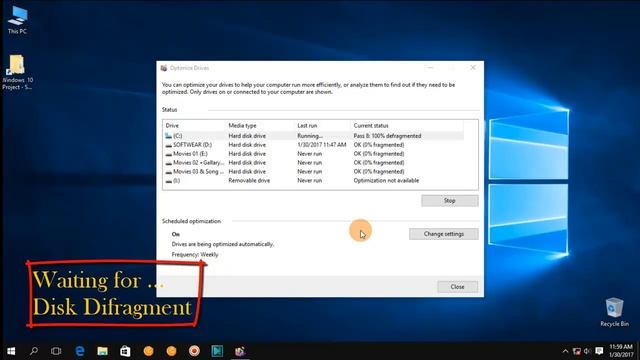This screenshot has height=360, width=640.
Task: Click the Movies 01 (E:) drive icon
Action: (x=169, y=154)
